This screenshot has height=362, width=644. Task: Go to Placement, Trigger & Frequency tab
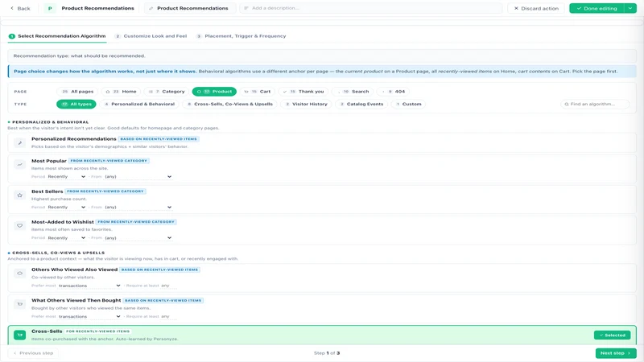(x=241, y=36)
